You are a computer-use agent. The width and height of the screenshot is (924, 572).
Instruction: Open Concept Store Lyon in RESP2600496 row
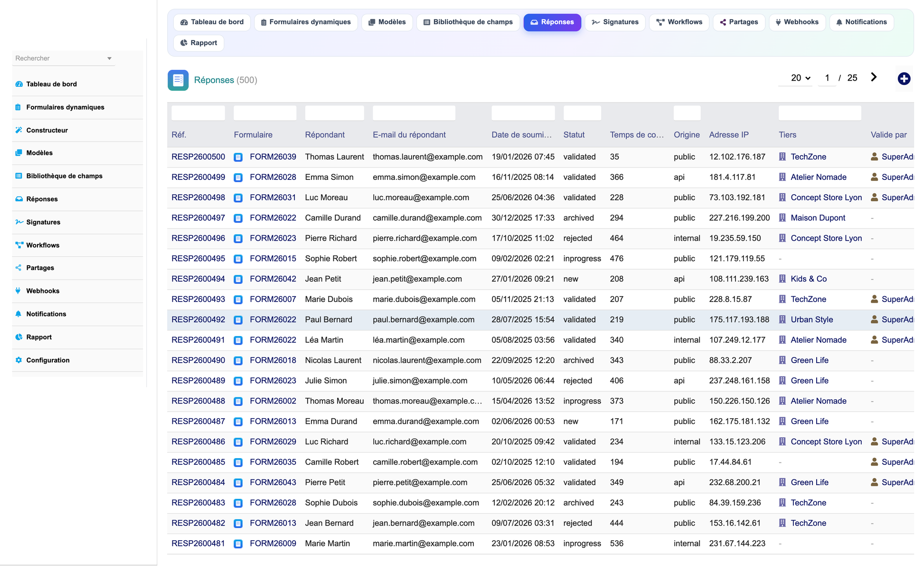[826, 238]
